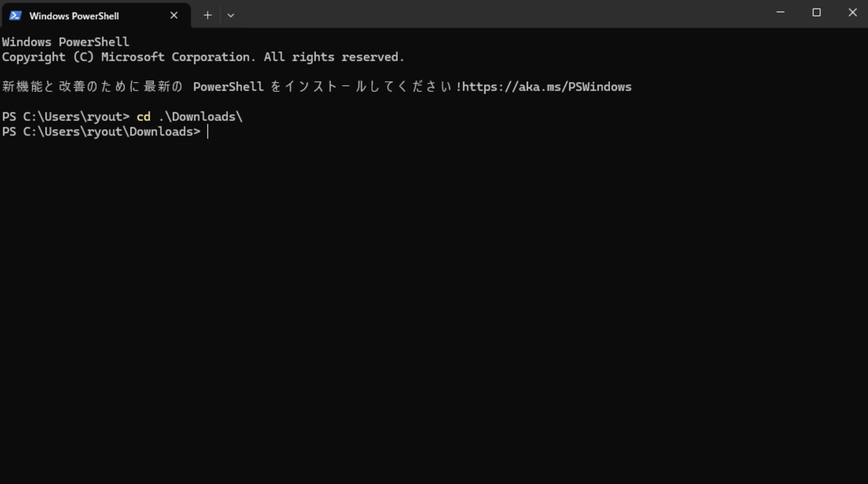Image resolution: width=868 pixels, height=484 pixels.
Task: Close the Windows PowerShell tab
Action: pos(174,16)
